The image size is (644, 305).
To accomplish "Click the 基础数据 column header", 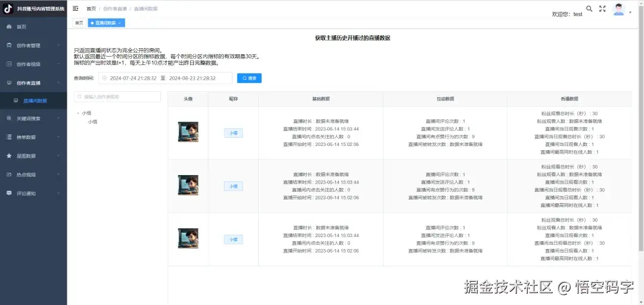I will pyautogui.click(x=321, y=99).
